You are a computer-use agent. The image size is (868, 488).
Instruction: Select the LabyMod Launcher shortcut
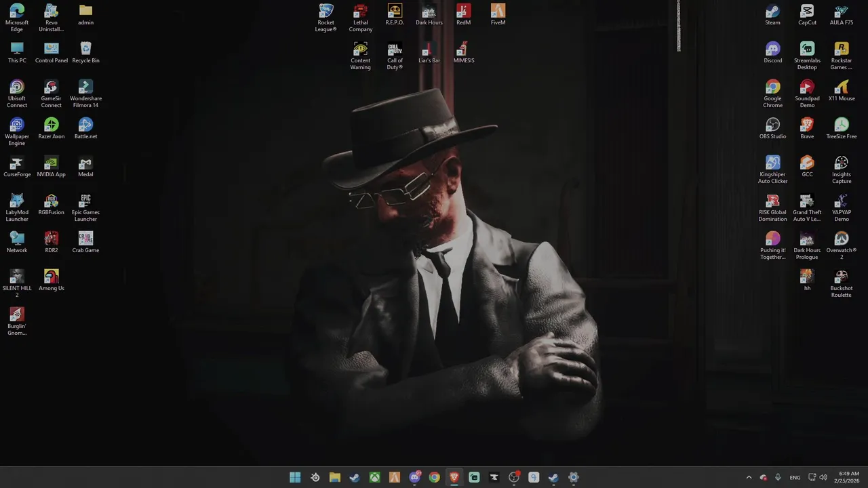click(17, 207)
